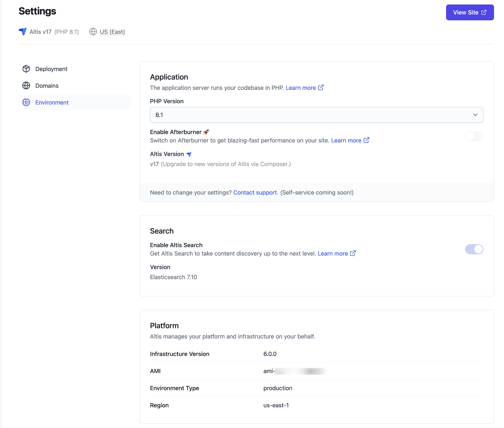Click the View Site button

point(470,12)
